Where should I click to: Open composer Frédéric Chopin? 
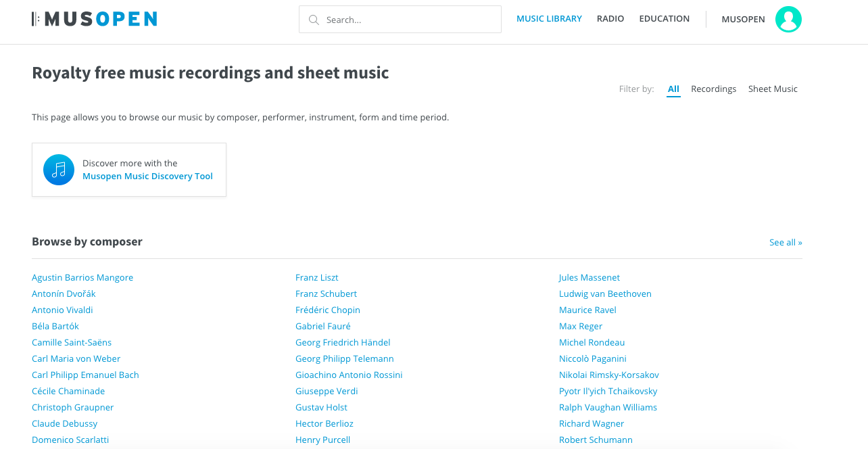click(x=328, y=310)
